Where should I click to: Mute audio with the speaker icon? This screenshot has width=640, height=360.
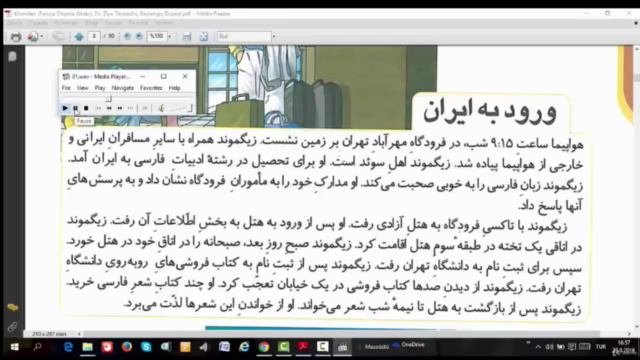[x=161, y=108]
